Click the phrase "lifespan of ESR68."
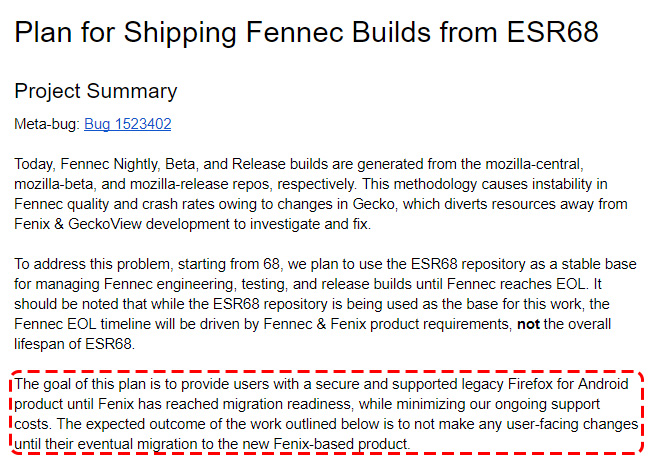 click(74, 344)
